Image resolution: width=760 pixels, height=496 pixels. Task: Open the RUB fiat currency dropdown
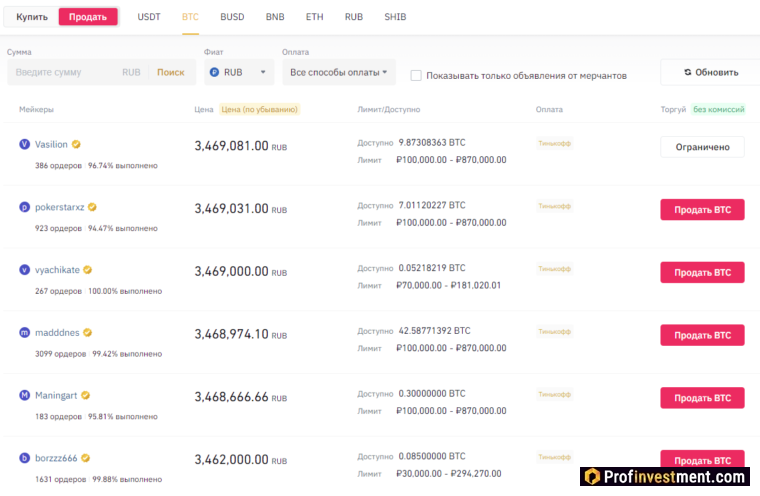pyautogui.click(x=239, y=72)
